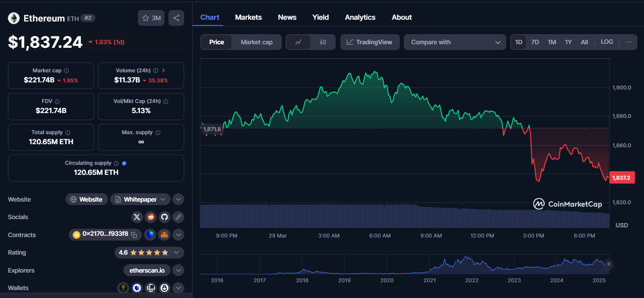This screenshot has height=298, width=644.
Task: Set chart range to 1Y
Action: [x=568, y=42]
